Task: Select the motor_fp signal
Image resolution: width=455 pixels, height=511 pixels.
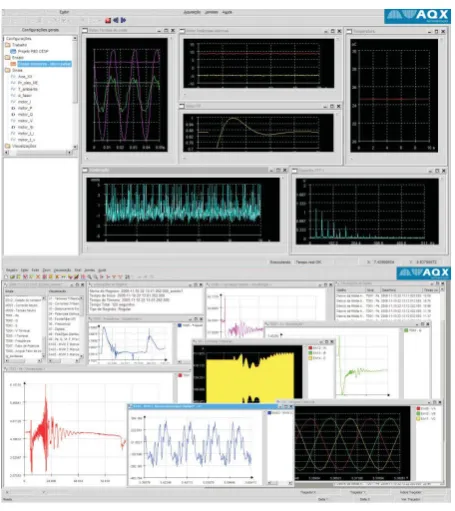Action: tap(25, 127)
